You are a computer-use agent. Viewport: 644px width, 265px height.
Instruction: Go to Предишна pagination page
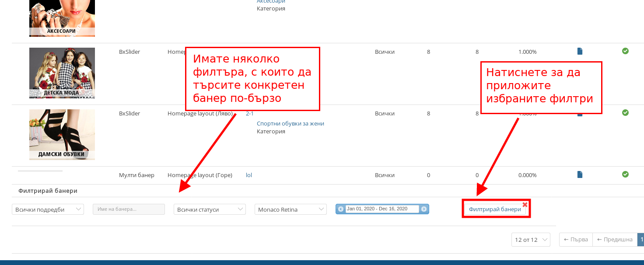[615, 240]
